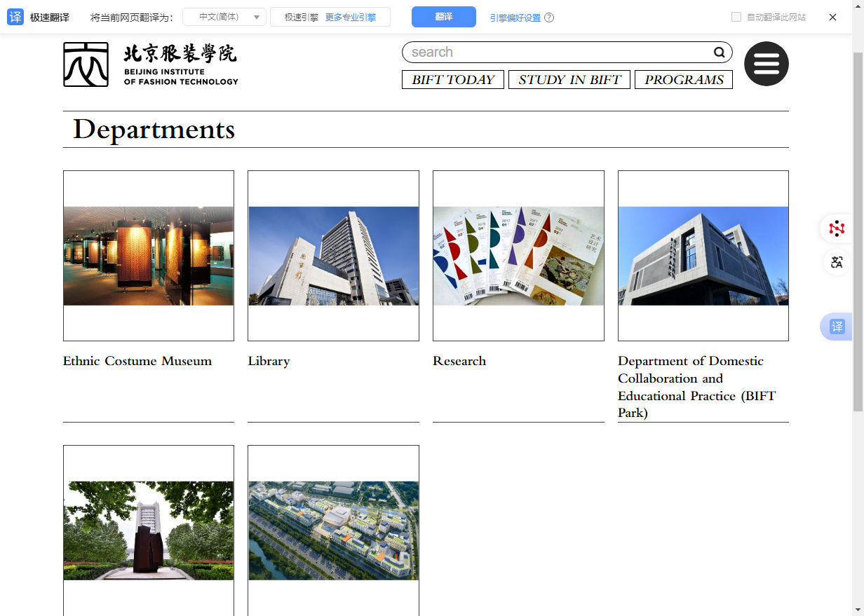Click the page vertical scrollbar
The height and width of the screenshot is (616, 864).
[x=858, y=231]
